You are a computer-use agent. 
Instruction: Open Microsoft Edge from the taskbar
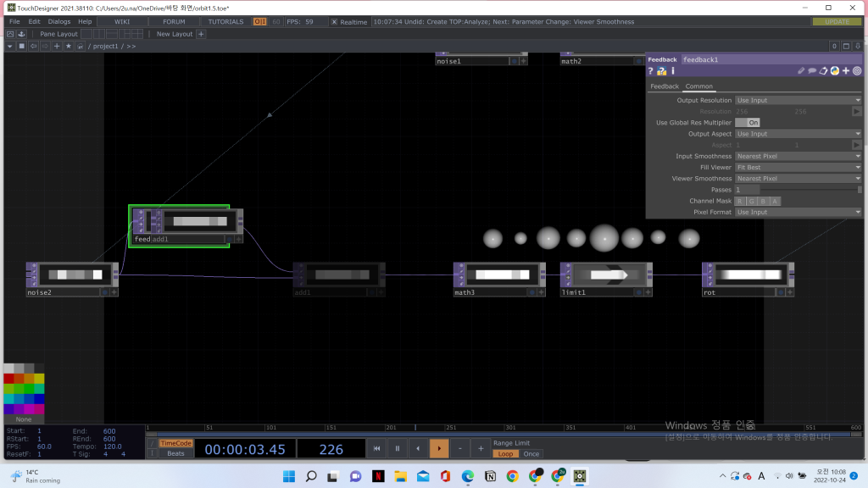point(468,476)
